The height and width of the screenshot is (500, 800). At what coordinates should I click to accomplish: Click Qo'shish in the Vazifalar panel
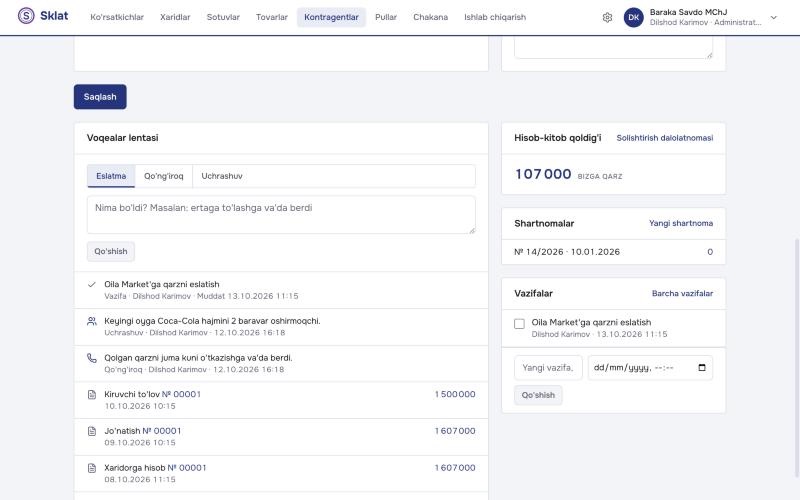[x=538, y=395]
